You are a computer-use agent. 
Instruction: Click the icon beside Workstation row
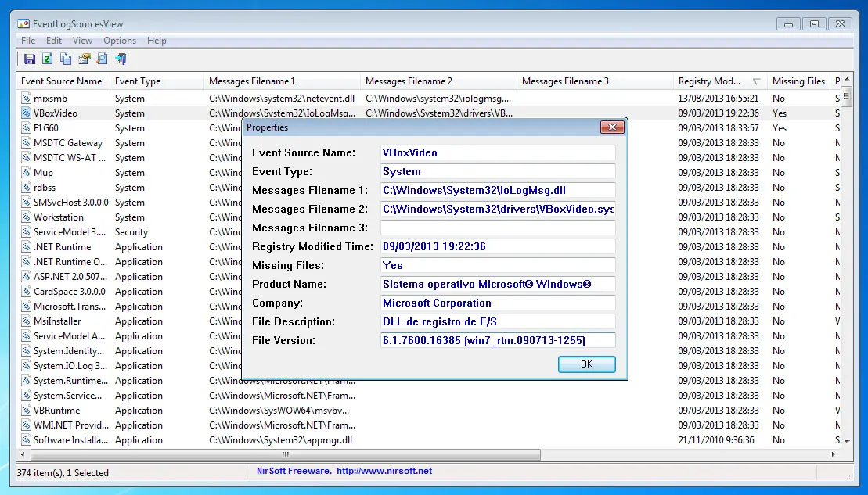coord(26,217)
